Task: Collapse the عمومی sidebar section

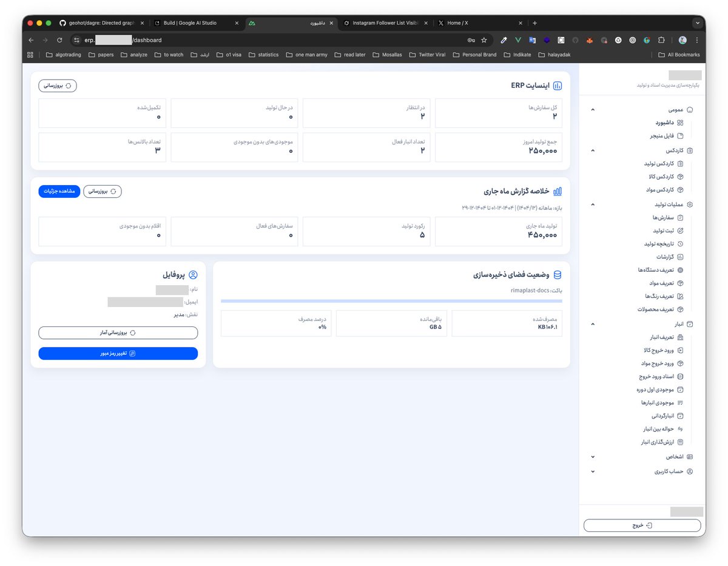Action: click(593, 110)
